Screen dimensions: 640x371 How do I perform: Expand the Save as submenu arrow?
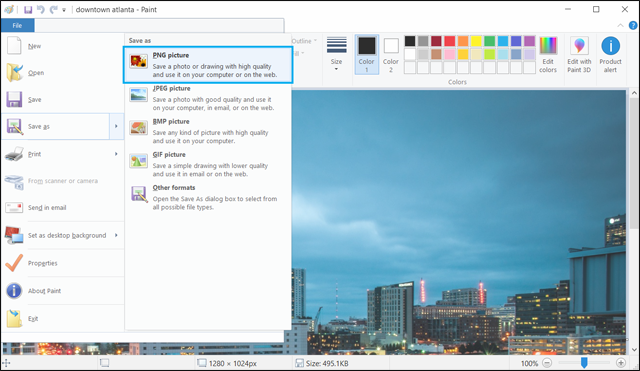pyautogui.click(x=116, y=126)
